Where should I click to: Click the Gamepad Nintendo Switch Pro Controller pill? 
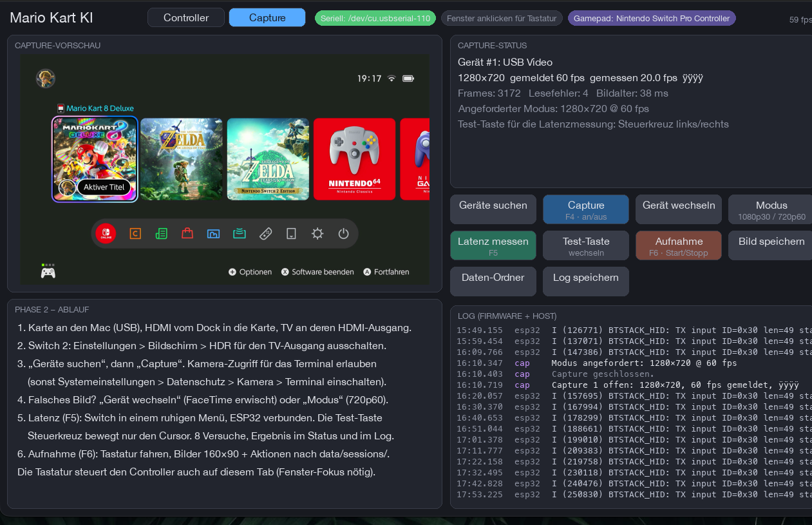pos(652,18)
